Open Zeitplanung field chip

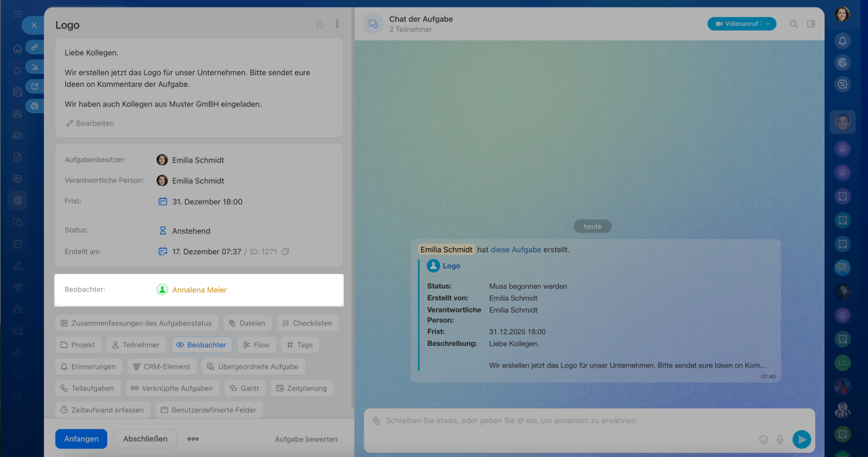[302, 389]
